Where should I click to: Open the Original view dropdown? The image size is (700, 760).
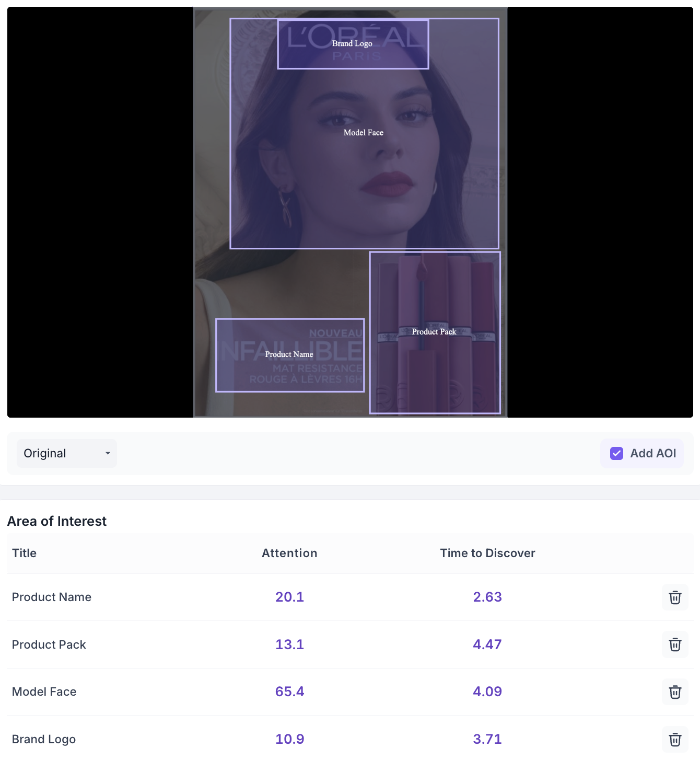(67, 453)
